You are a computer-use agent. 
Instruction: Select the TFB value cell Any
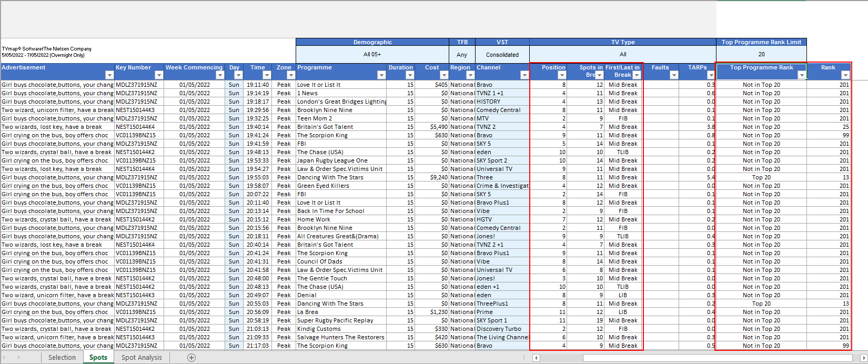(x=462, y=54)
